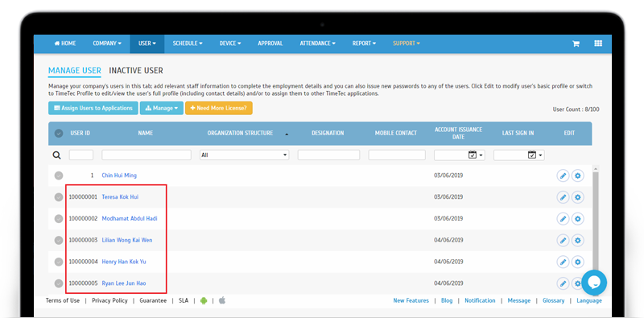Open settings gear for Henry Han Kok Yu

coord(577,262)
